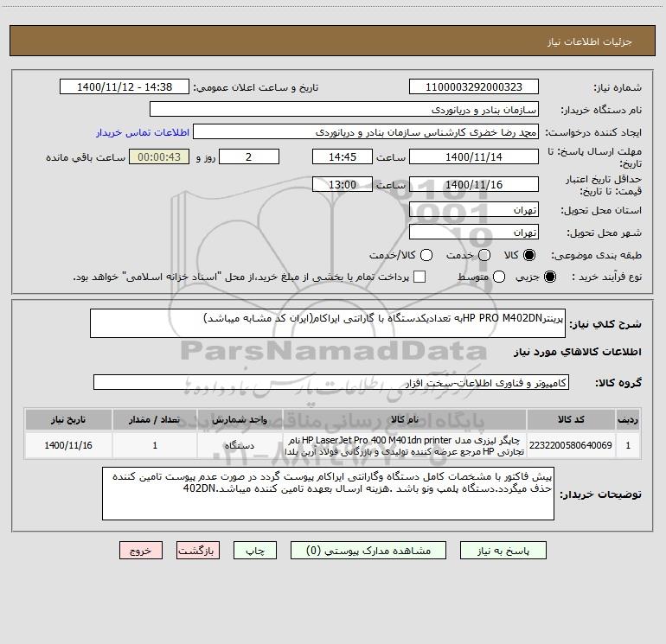Click the response deadline date 1400/11/14
The height and width of the screenshot is (644, 666).
(x=474, y=157)
